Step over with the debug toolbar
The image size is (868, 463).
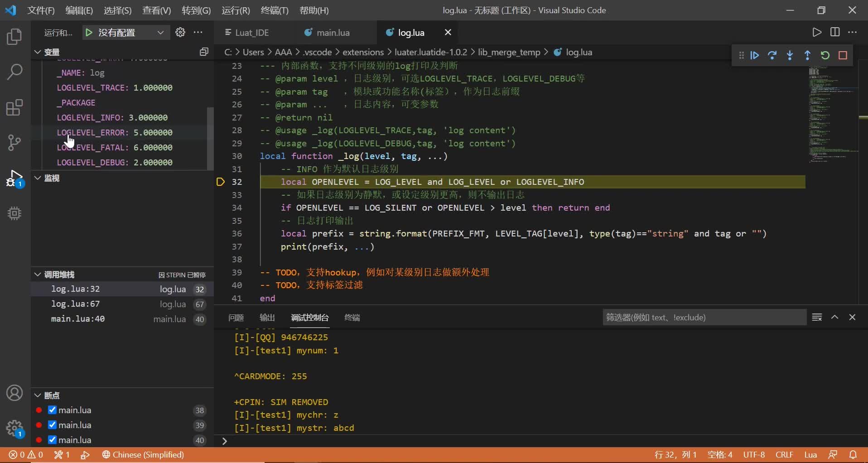point(772,55)
